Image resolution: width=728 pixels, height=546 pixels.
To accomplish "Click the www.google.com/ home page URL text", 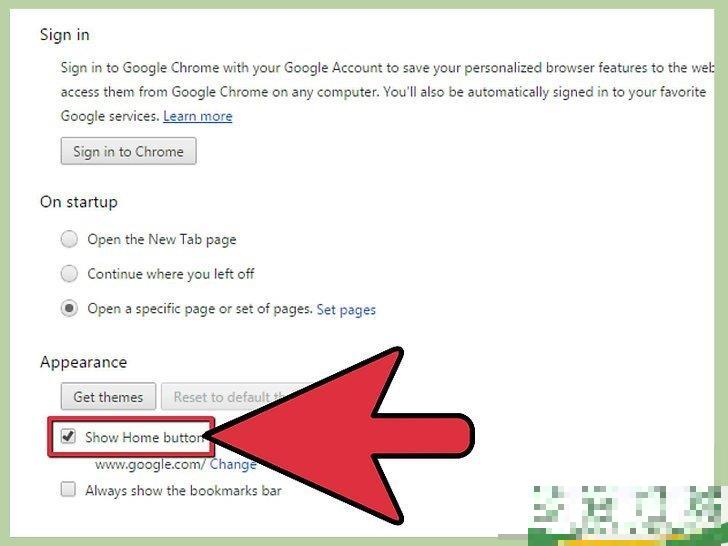I will [150, 464].
